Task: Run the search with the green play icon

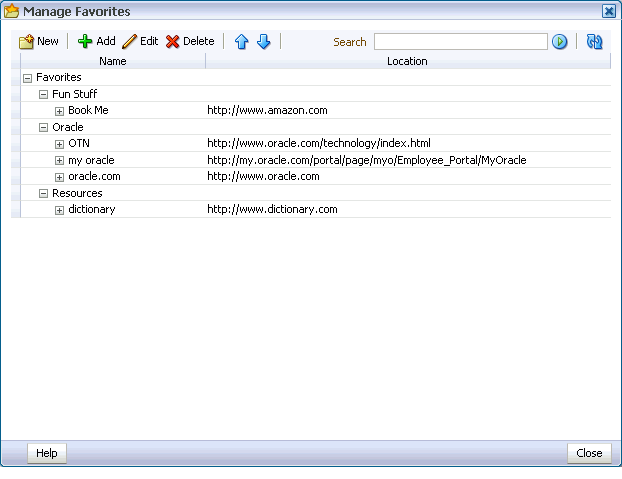Action: pyautogui.click(x=560, y=42)
